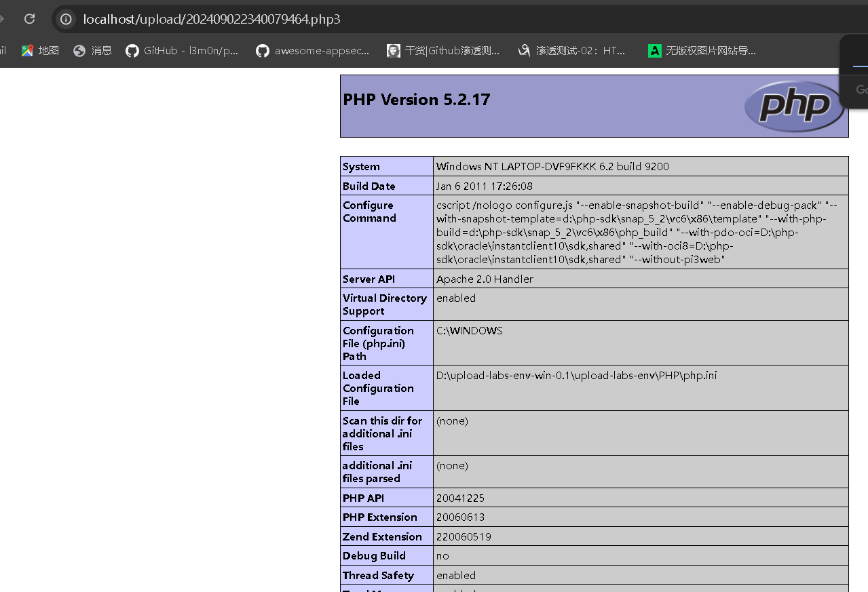Screen dimensions: 868x592
Task: Select the PHP Extension label
Action: point(380,517)
